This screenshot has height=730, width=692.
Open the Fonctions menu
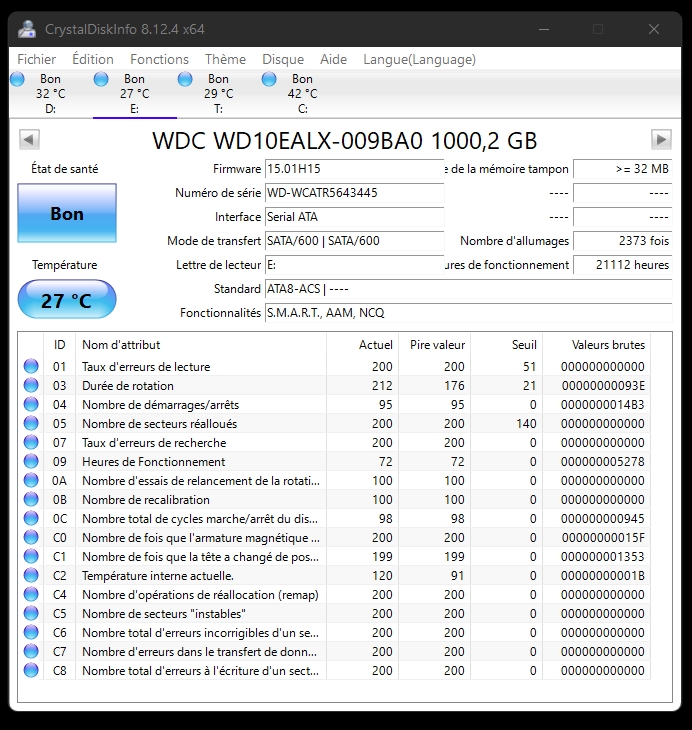coord(159,59)
